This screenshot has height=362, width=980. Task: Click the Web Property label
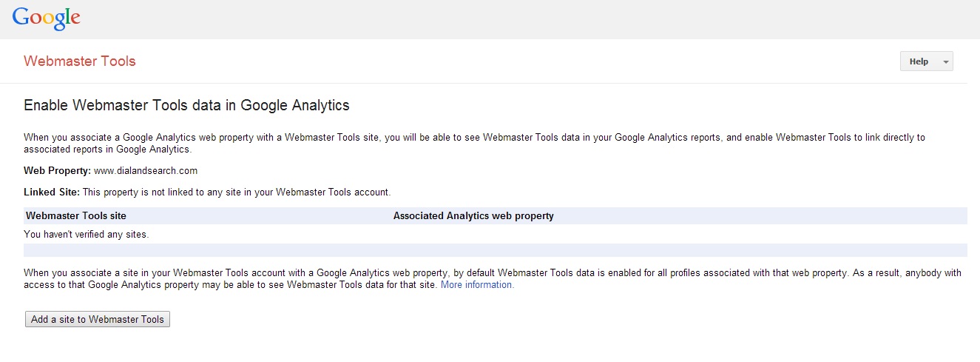(x=57, y=171)
